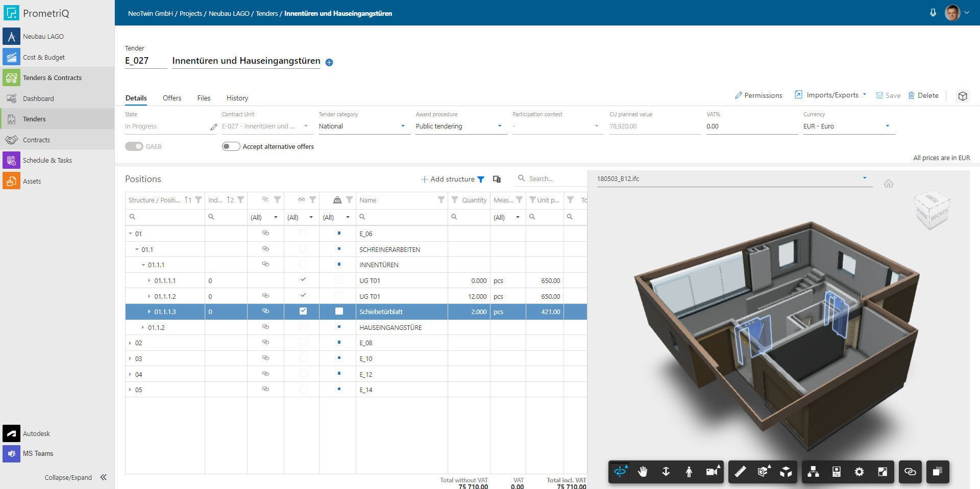
Task: Expand the 01.1.2 HAUSEINGANGSTÜRE tree node
Action: (143, 327)
